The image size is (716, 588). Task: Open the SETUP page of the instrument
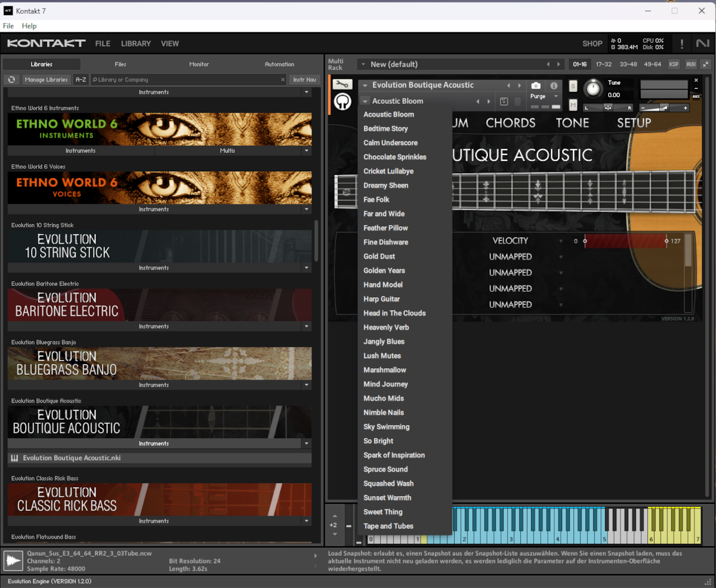634,122
